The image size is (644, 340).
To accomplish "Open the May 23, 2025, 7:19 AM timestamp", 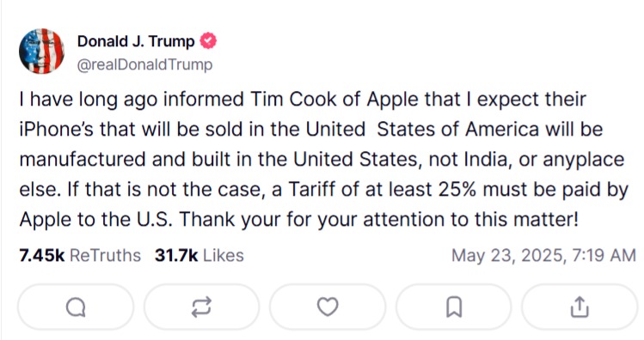I will (x=543, y=256).
